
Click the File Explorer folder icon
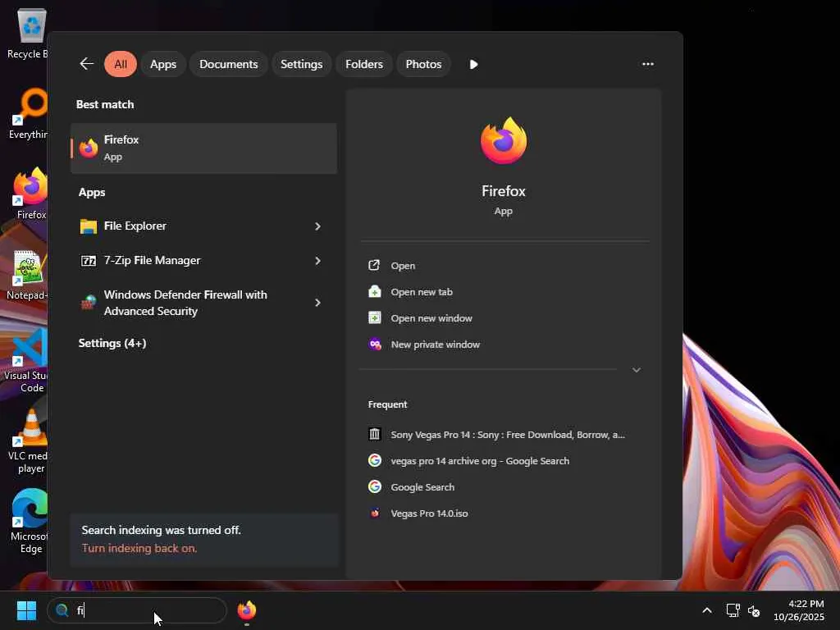click(x=89, y=226)
